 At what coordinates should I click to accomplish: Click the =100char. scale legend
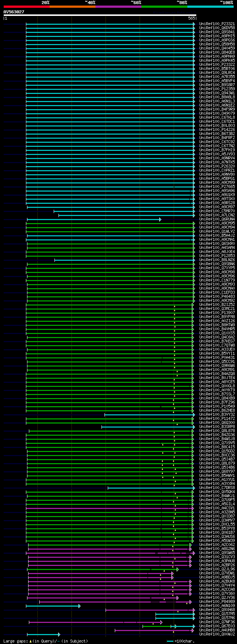coord(180,641)
